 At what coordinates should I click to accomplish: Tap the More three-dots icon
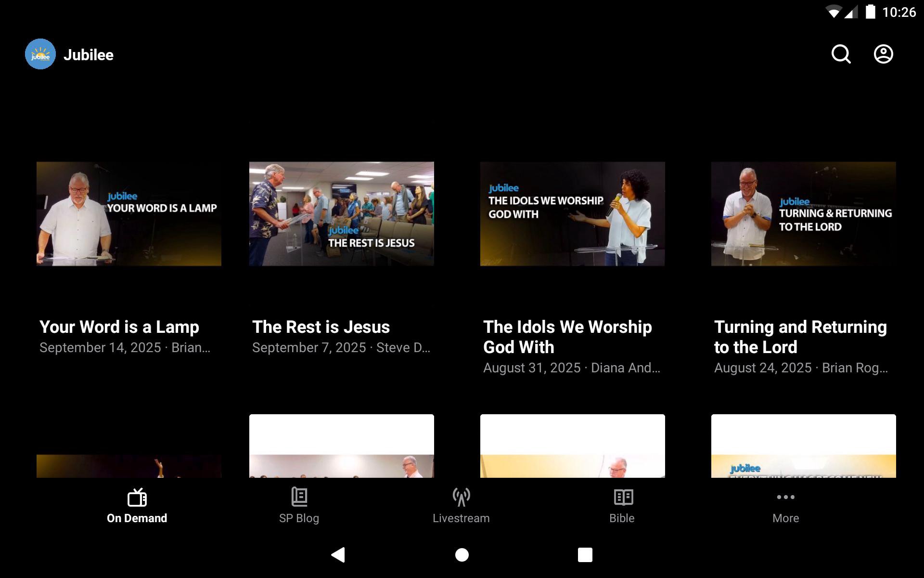[x=785, y=497]
